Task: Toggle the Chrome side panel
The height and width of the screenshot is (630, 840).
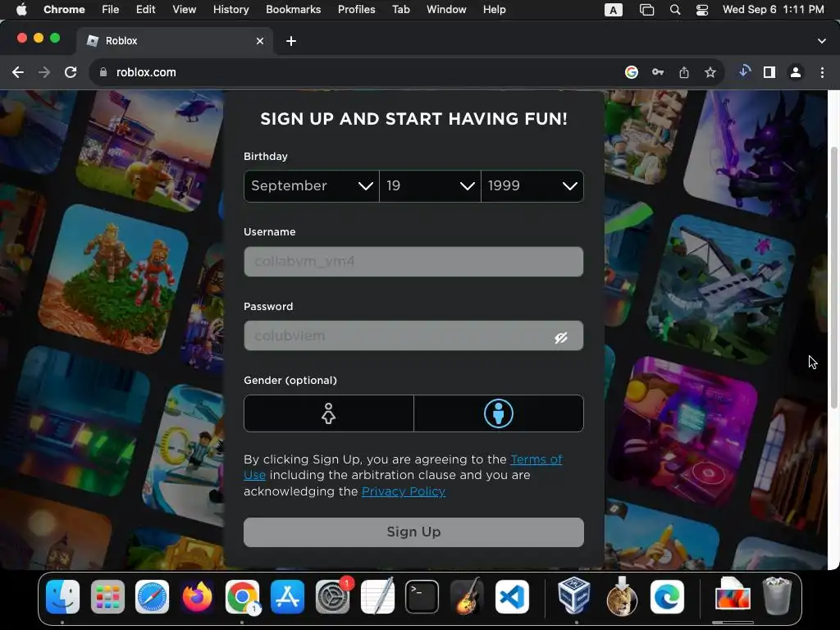Action: pyautogui.click(x=769, y=72)
